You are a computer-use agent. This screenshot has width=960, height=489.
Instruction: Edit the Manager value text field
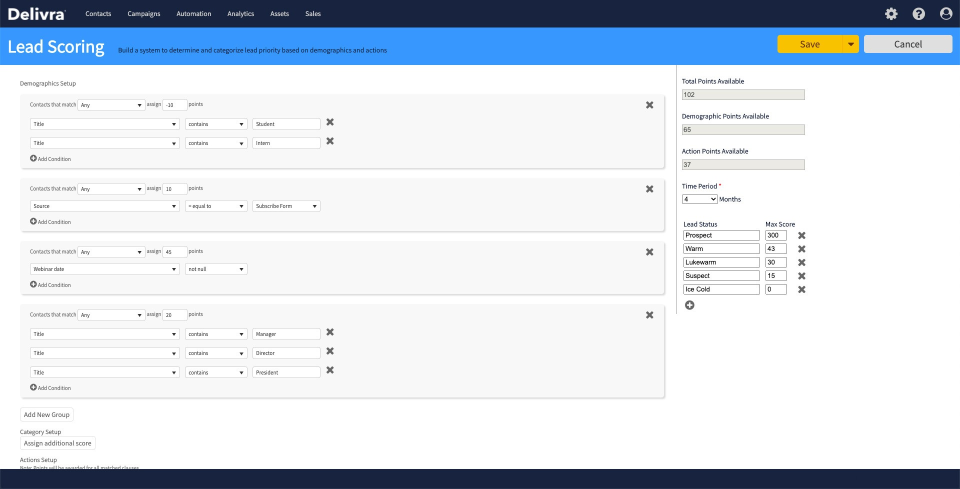click(287, 334)
